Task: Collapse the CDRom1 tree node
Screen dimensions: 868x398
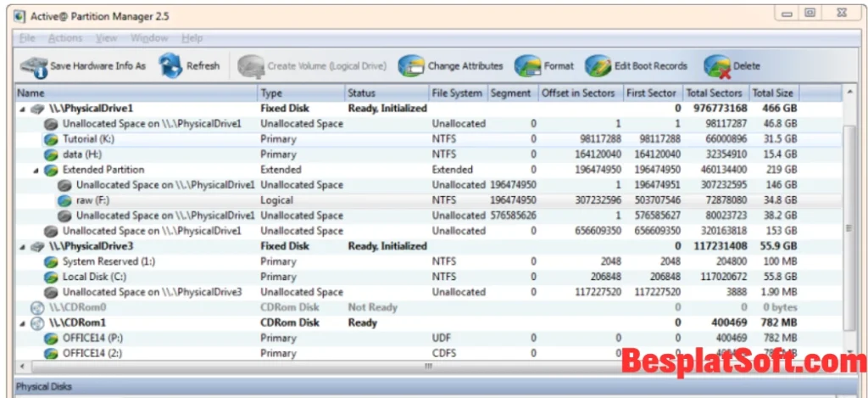Action: pyautogui.click(x=22, y=323)
